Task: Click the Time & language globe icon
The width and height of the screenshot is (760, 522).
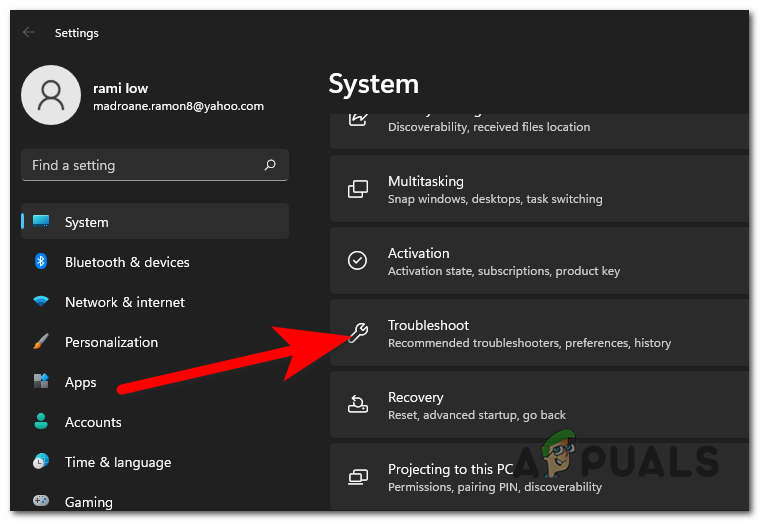Action: (41, 461)
